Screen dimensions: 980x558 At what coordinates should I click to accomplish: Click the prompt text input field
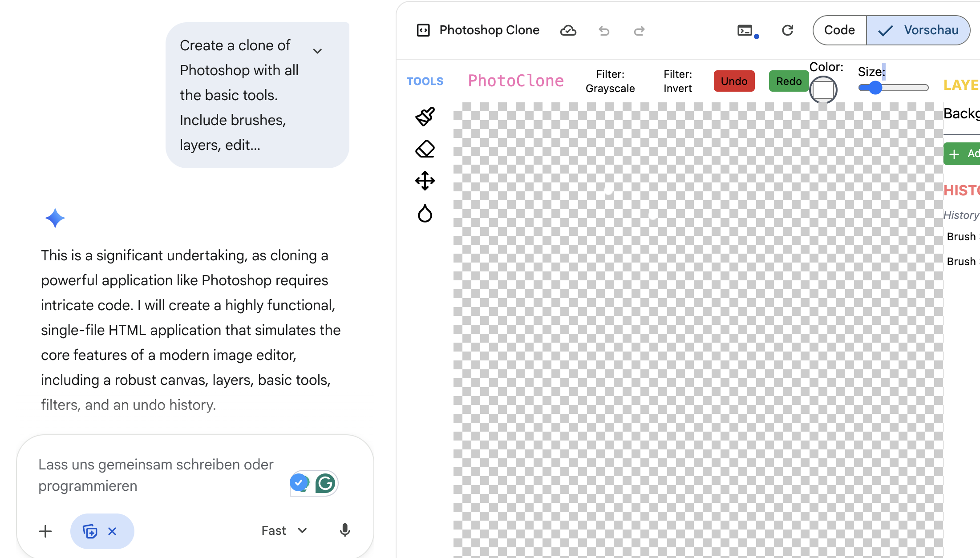point(156,475)
